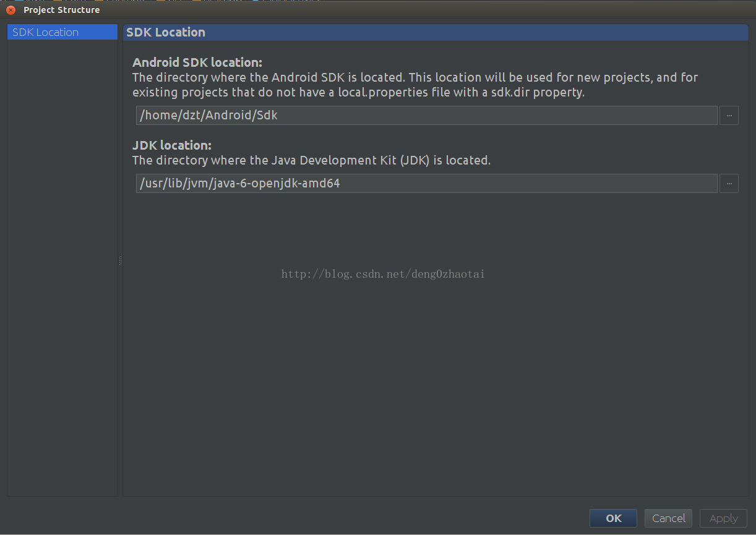Click the empty title bar area beside the title
This screenshot has width=756, height=535.
tap(427, 10)
